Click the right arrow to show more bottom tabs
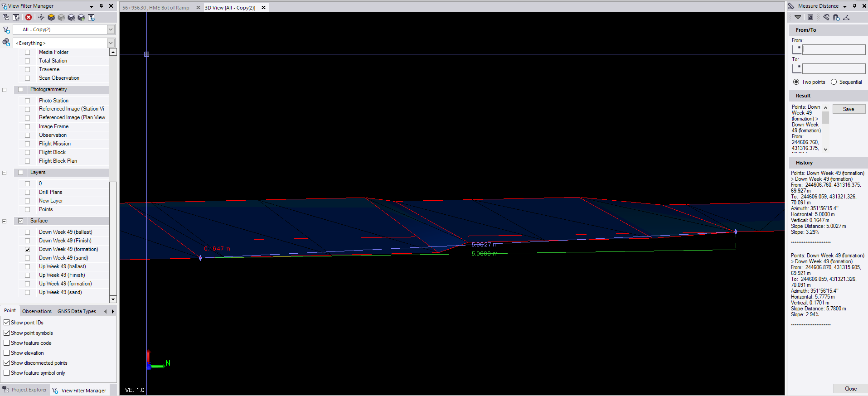This screenshot has width=868, height=396. click(x=113, y=311)
